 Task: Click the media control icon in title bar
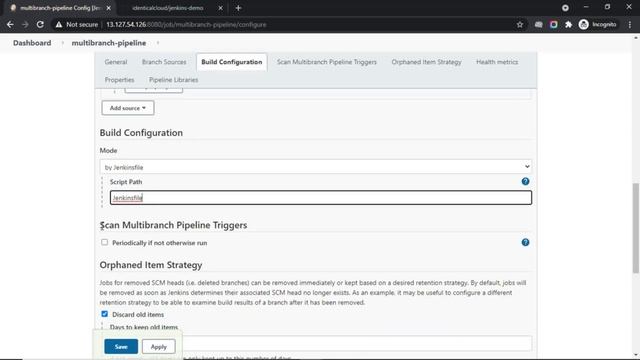coord(565,8)
